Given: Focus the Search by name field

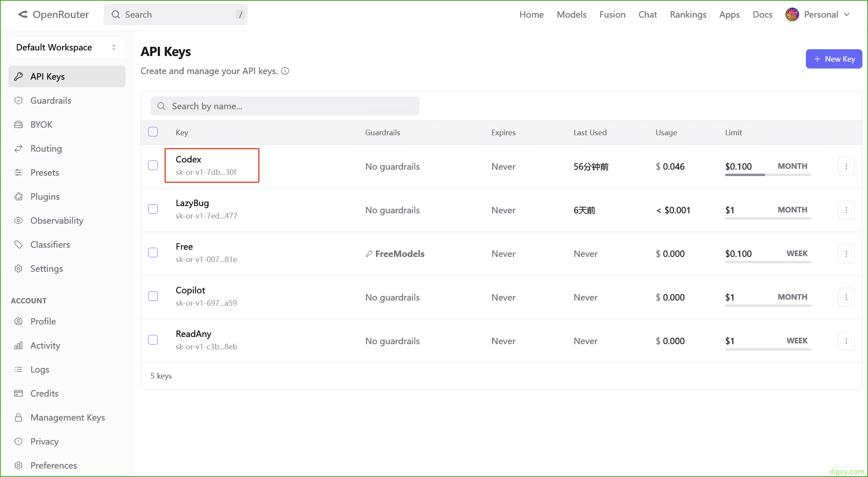Looking at the screenshot, I should pos(285,106).
